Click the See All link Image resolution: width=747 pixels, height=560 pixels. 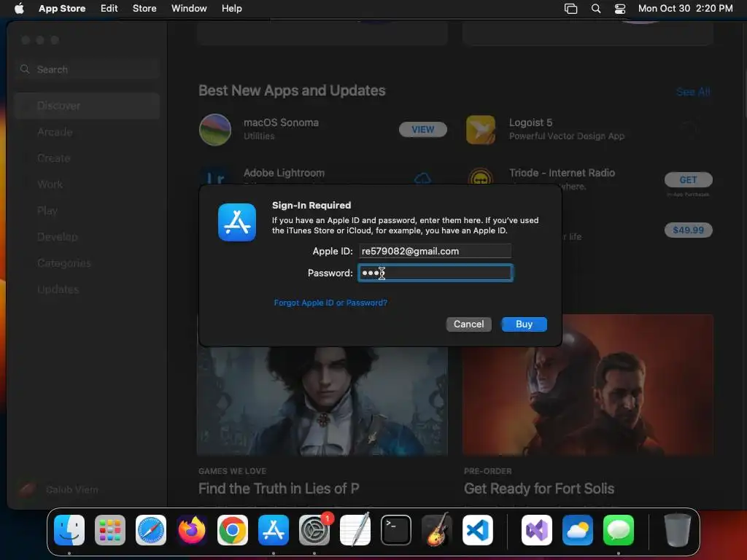(x=693, y=91)
